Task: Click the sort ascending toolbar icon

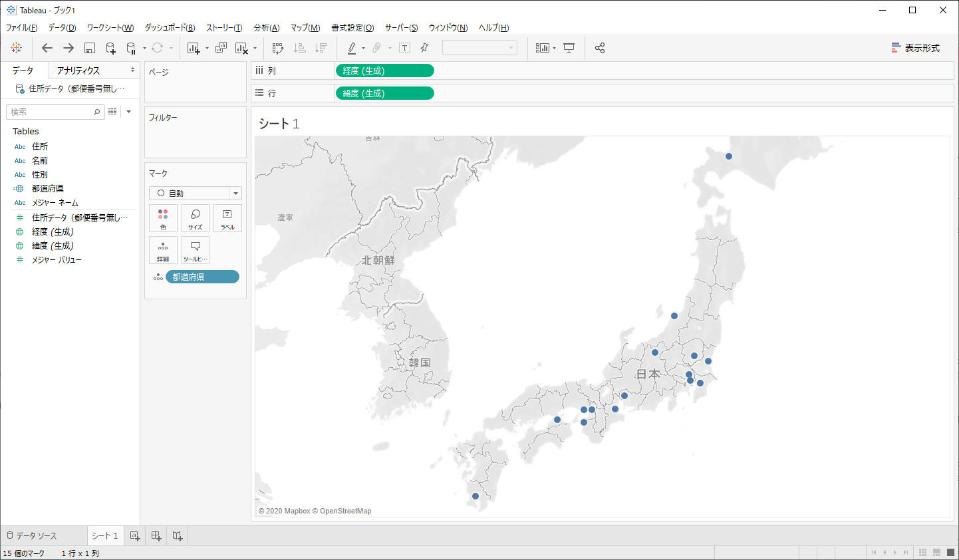Action: click(300, 48)
